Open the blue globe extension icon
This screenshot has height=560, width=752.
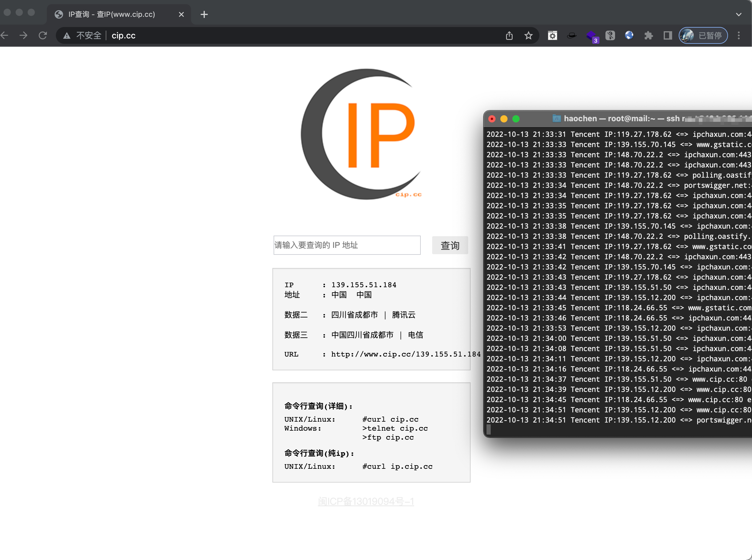point(629,35)
